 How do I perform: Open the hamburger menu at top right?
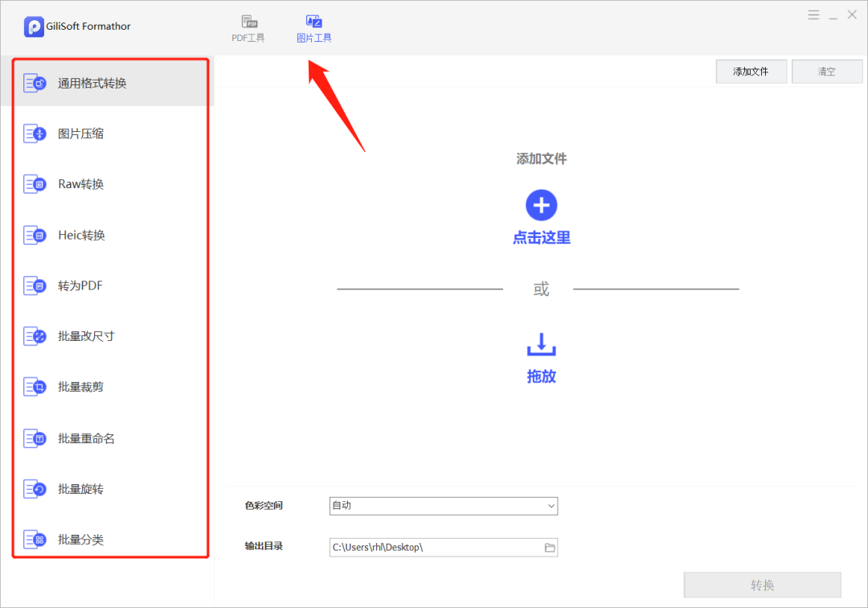click(813, 14)
